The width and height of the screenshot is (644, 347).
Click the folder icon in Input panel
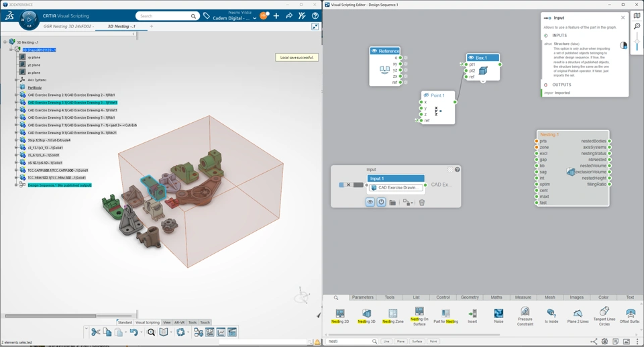pyautogui.click(x=392, y=202)
